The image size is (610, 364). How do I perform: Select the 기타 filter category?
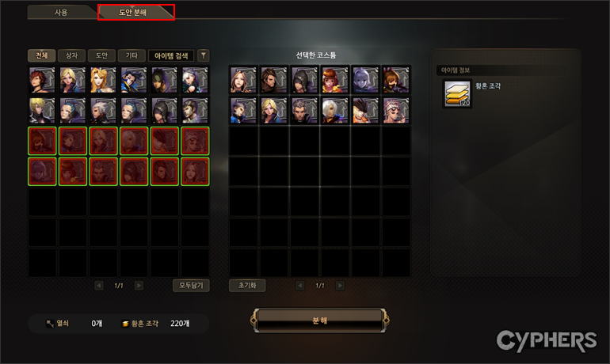132,55
